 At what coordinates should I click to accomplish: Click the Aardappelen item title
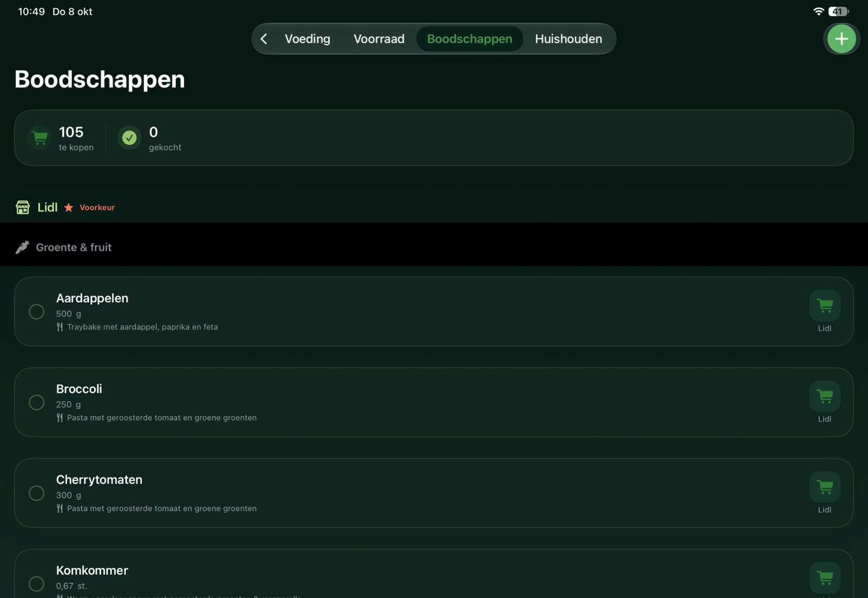click(x=92, y=298)
